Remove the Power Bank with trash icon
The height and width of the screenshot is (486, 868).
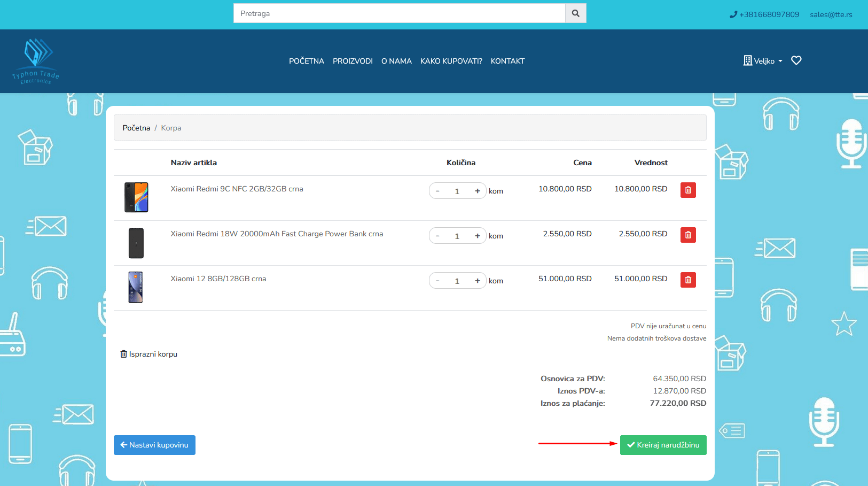click(688, 235)
